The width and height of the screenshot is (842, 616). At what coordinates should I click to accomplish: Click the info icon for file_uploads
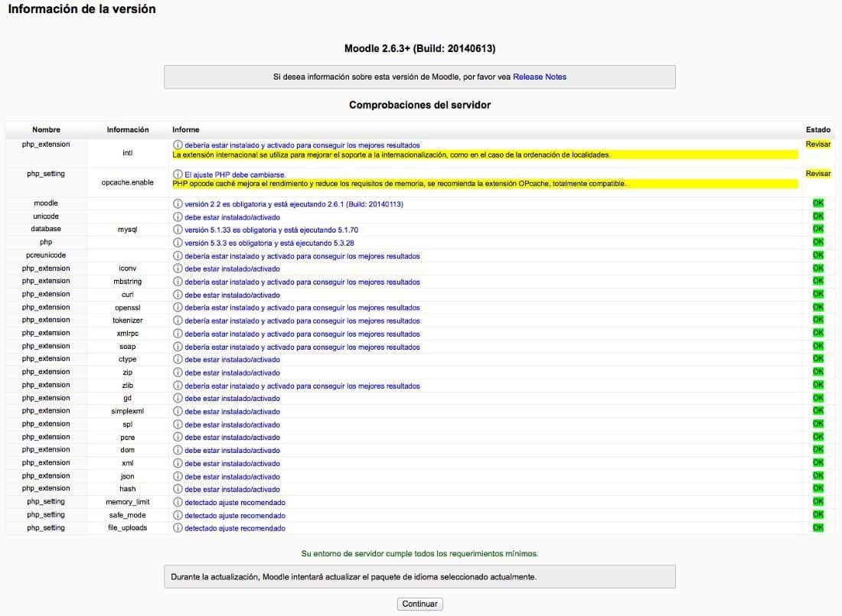point(178,528)
